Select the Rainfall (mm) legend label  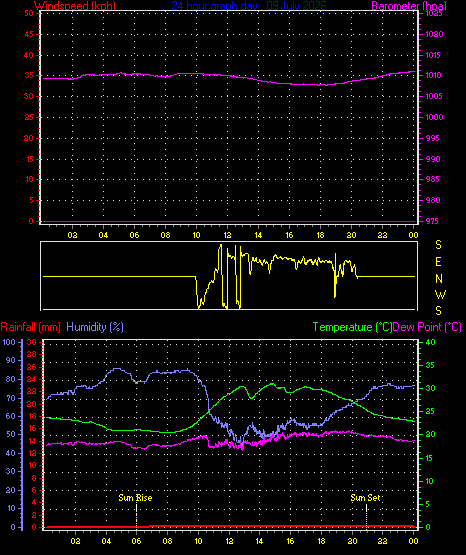point(30,327)
